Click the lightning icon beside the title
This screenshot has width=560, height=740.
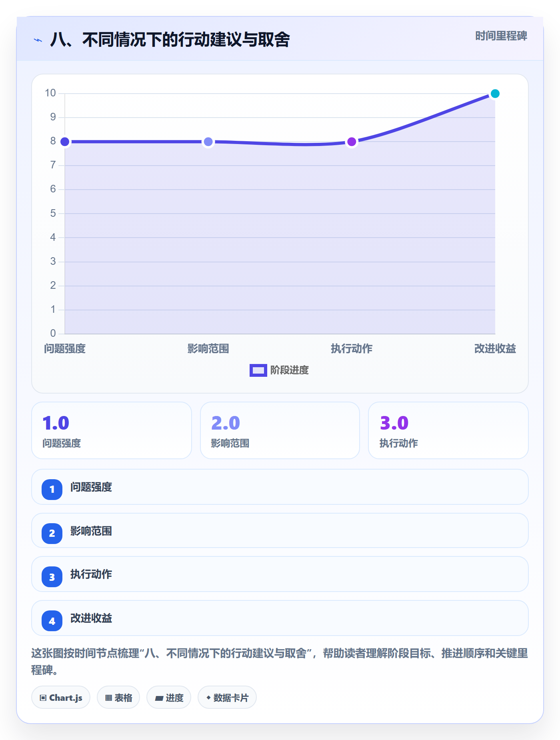38,40
